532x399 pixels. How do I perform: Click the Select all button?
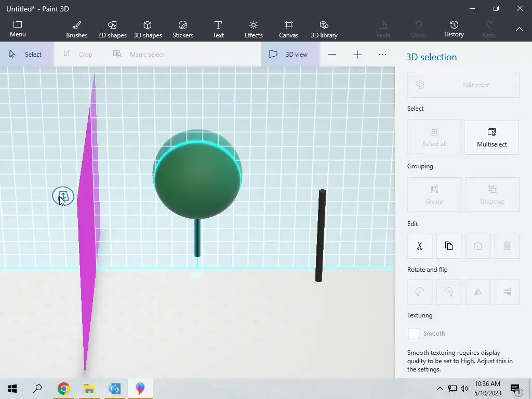click(434, 137)
